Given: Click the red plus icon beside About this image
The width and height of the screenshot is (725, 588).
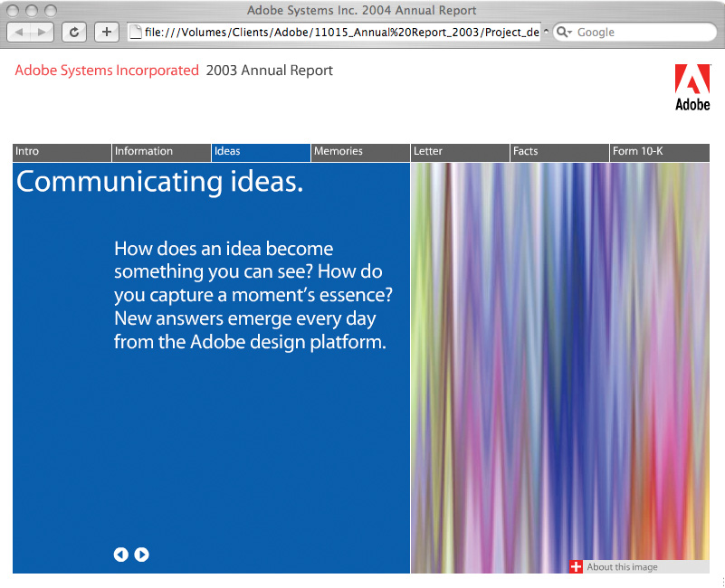Looking at the screenshot, I should pos(577,567).
